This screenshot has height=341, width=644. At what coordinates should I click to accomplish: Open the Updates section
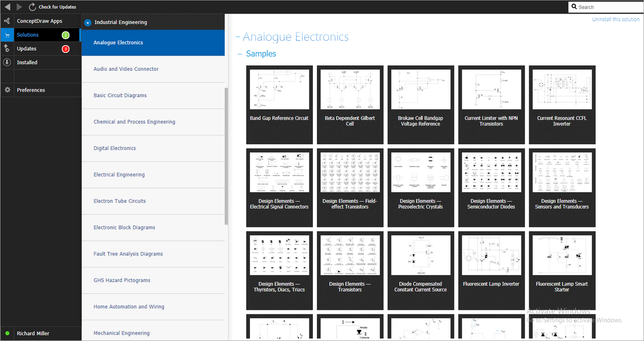41,49
